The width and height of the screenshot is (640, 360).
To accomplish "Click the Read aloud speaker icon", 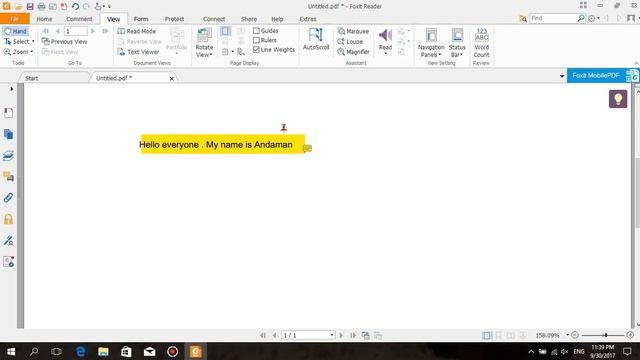I will (385, 35).
